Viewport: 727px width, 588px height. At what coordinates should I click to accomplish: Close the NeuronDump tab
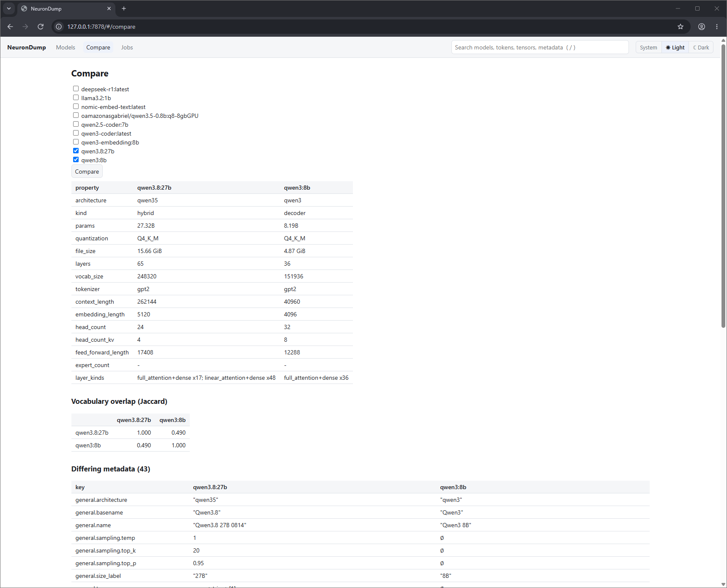[109, 8]
